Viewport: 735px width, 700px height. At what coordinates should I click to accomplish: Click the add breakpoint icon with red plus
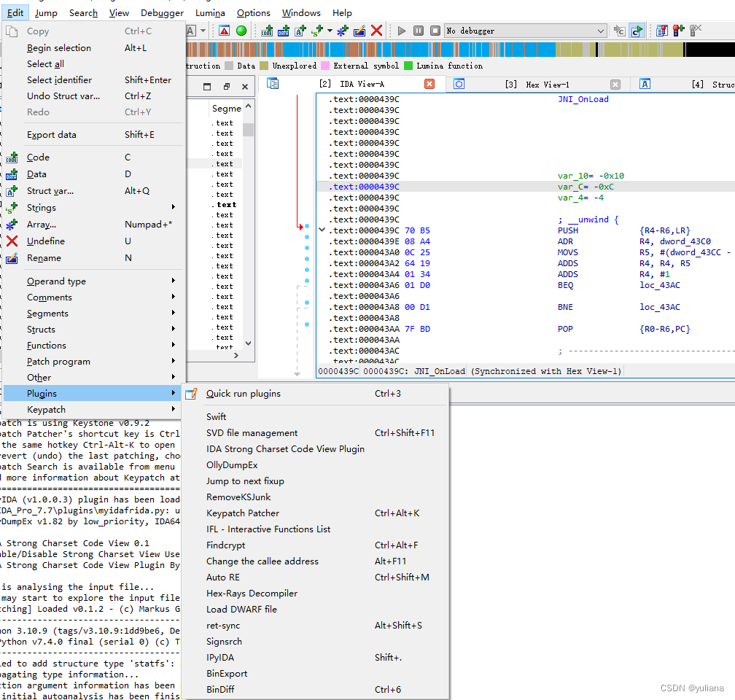pyautogui.click(x=679, y=31)
